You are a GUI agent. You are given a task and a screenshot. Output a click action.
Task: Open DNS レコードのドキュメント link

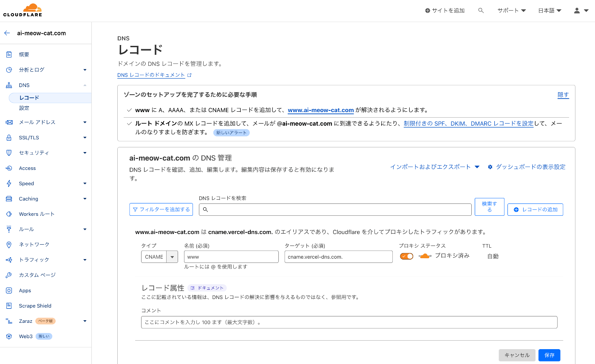pos(154,75)
